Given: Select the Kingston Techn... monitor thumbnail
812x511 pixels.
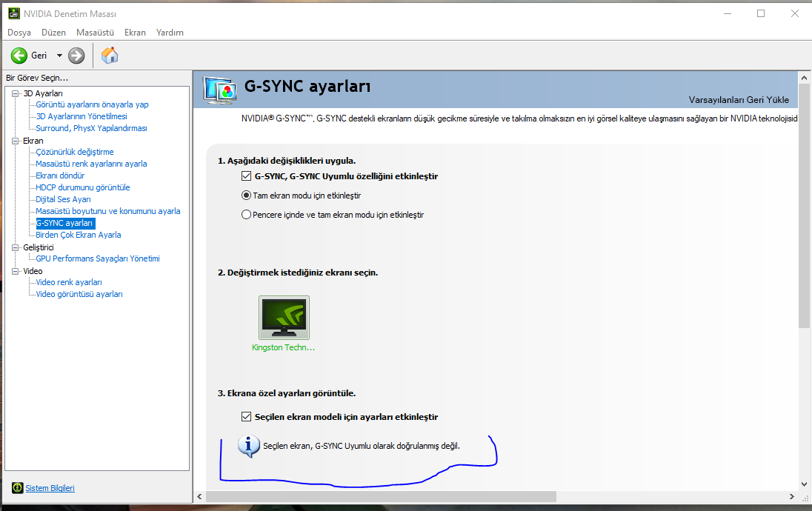Looking at the screenshot, I should pyautogui.click(x=284, y=318).
